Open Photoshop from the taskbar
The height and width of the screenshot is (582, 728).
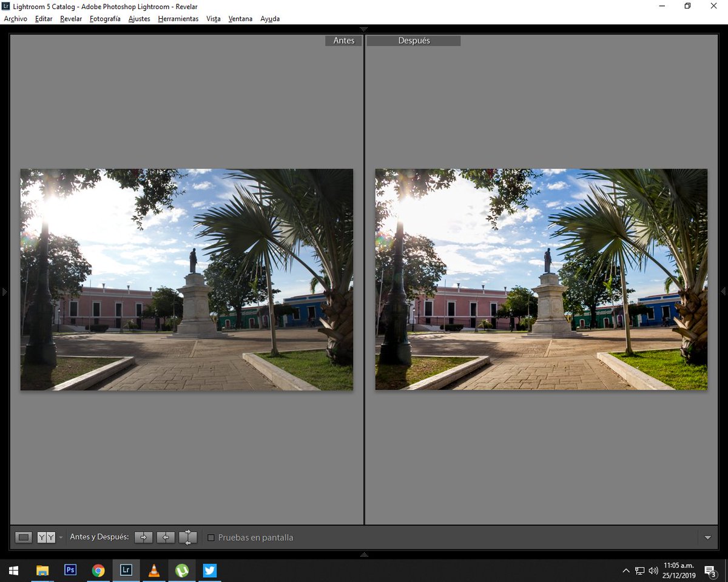click(70, 570)
